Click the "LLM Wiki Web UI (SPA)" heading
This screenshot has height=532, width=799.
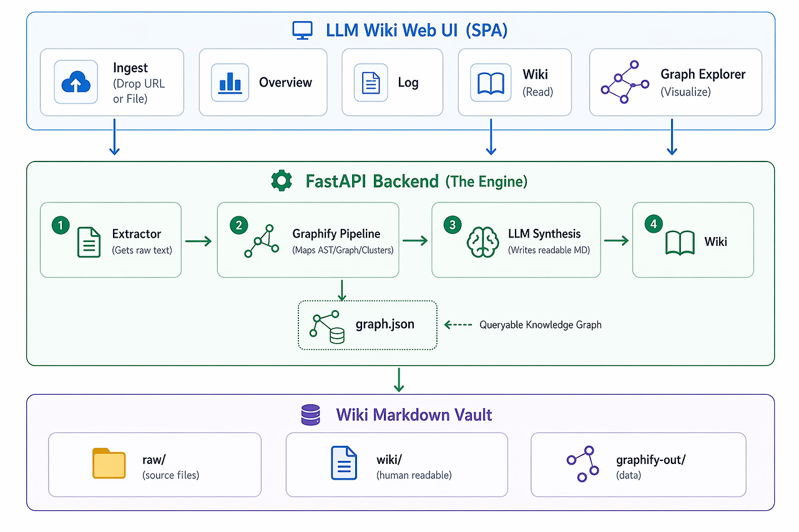pyautogui.click(x=418, y=30)
